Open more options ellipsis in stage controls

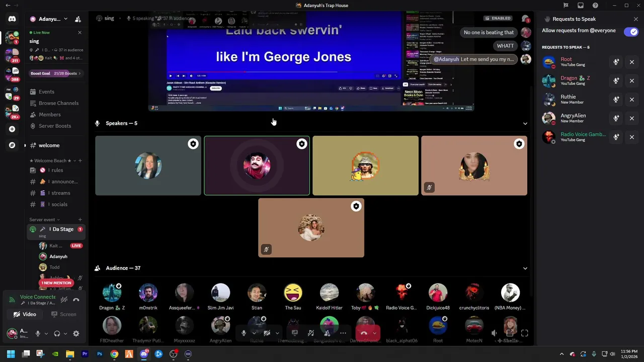[343, 333]
